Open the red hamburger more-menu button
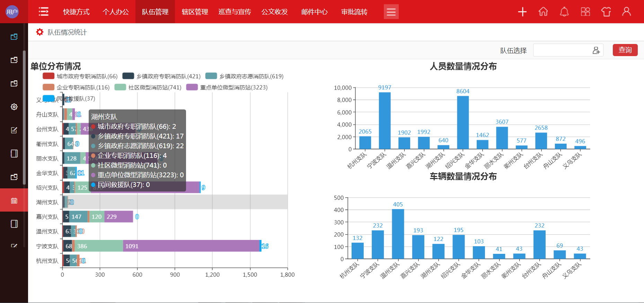This screenshot has height=303, width=644. (x=391, y=12)
